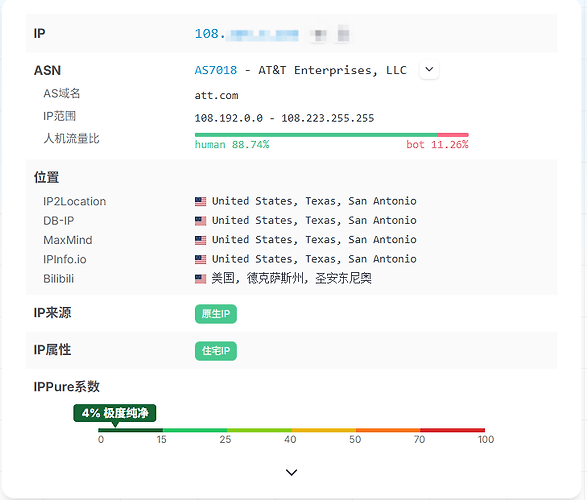Screen dimensions: 587x500
Task: Click scale tick label 70
Action: pyautogui.click(x=419, y=439)
